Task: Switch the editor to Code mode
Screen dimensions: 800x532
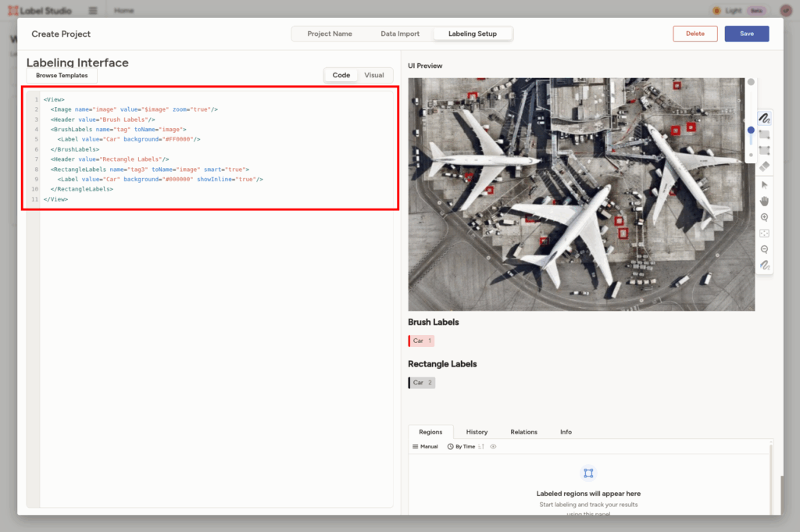Action: pos(341,75)
